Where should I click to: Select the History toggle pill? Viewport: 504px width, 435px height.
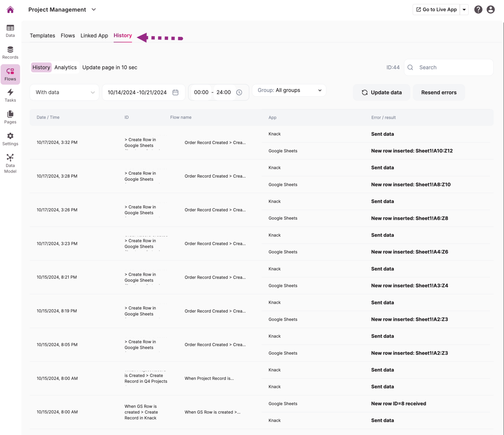pos(41,67)
